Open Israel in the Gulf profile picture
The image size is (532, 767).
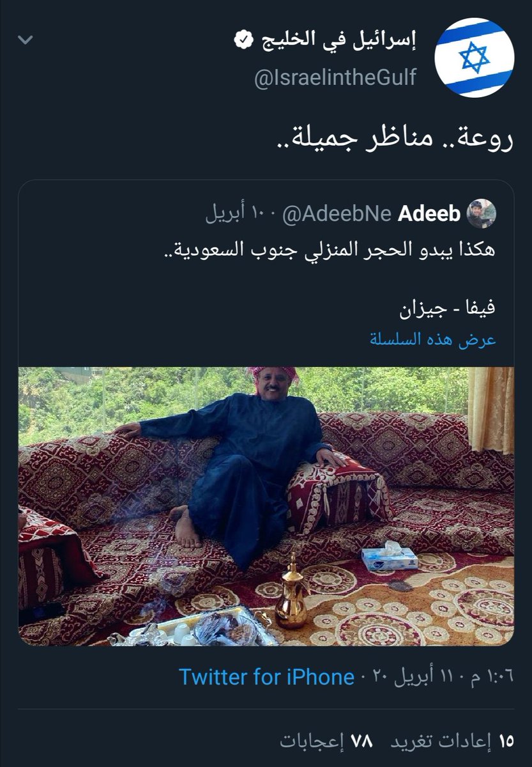click(x=475, y=58)
